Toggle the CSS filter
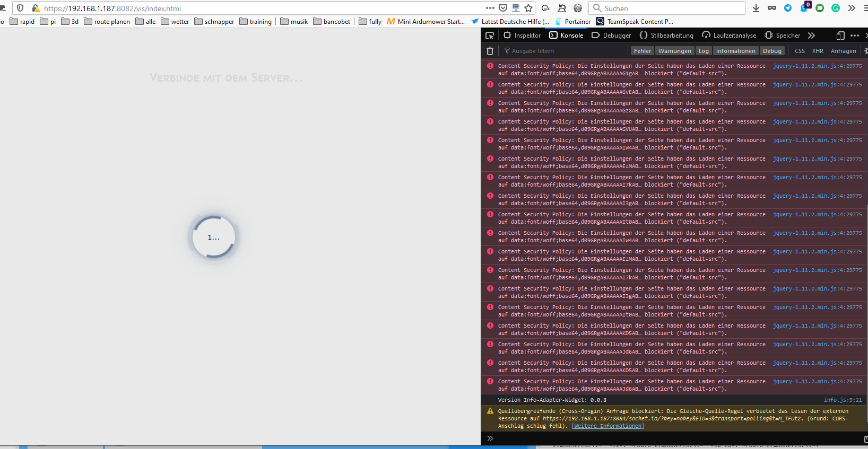Image resolution: width=868 pixels, height=449 pixels. [800, 51]
